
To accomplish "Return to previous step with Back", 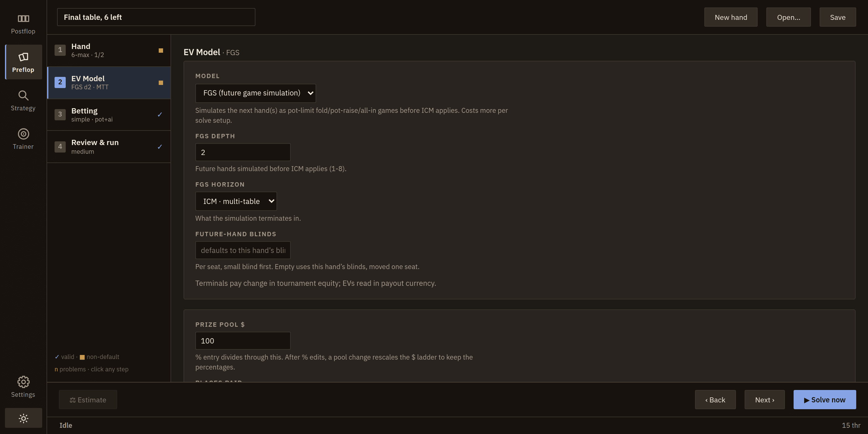I will pyautogui.click(x=715, y=400).
